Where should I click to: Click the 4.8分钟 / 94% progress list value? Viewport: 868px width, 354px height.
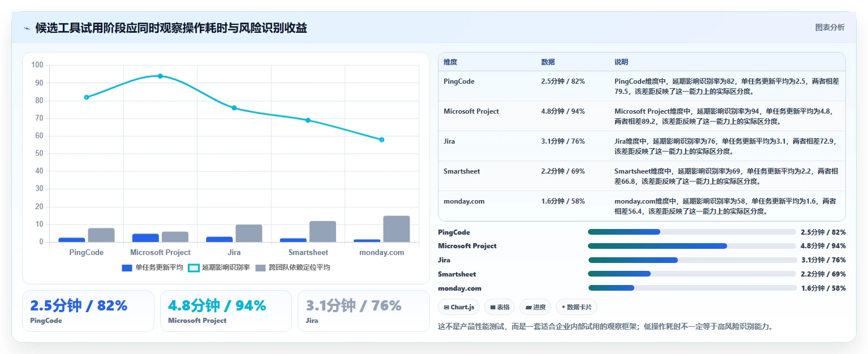(823, 246)
